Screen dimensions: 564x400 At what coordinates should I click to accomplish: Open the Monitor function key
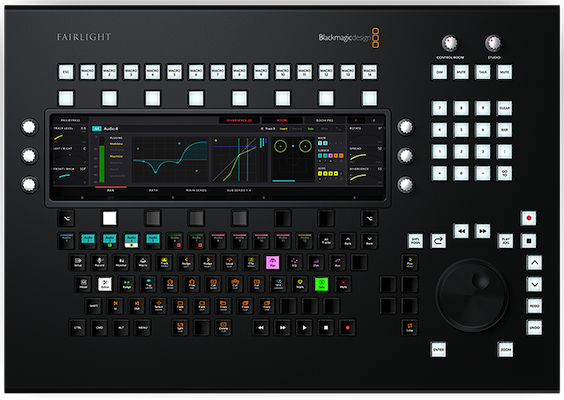[x=121, y=263]
